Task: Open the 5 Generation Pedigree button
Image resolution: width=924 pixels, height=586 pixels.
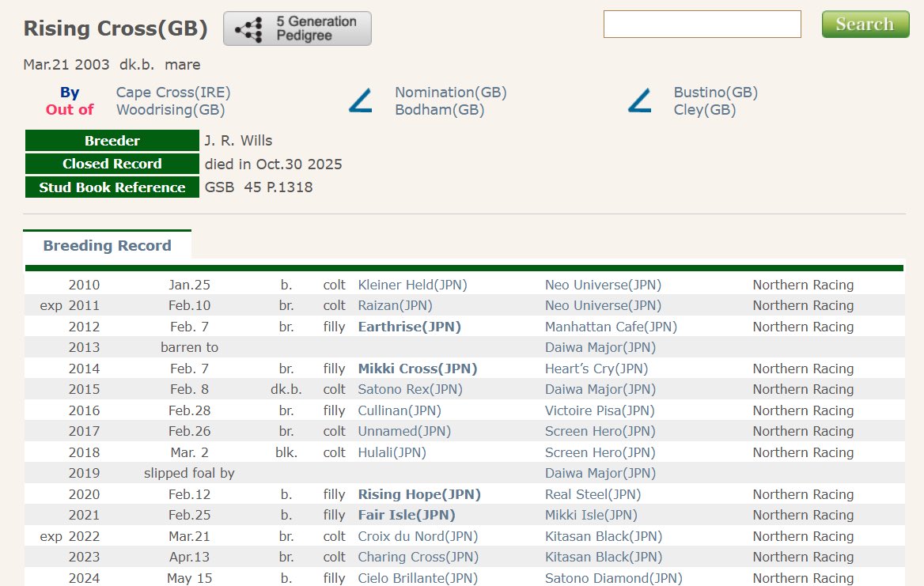Action: (297, 28)
